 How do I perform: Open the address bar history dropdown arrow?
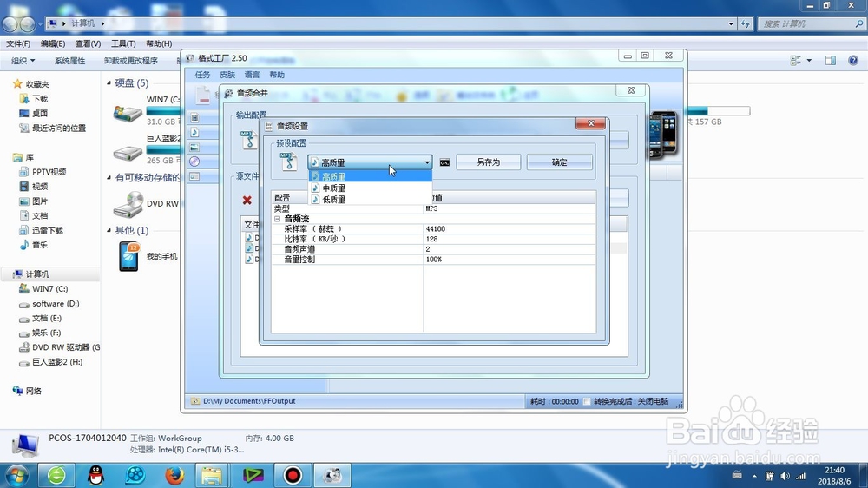731,23
